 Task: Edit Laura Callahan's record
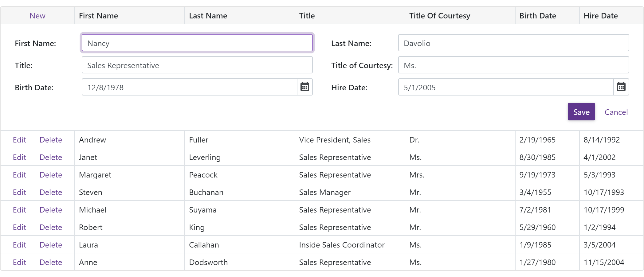(x=19, y=245)
